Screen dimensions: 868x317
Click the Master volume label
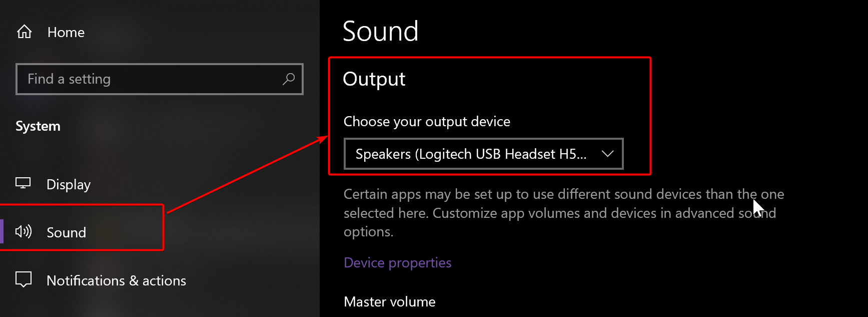pos(389,302)
